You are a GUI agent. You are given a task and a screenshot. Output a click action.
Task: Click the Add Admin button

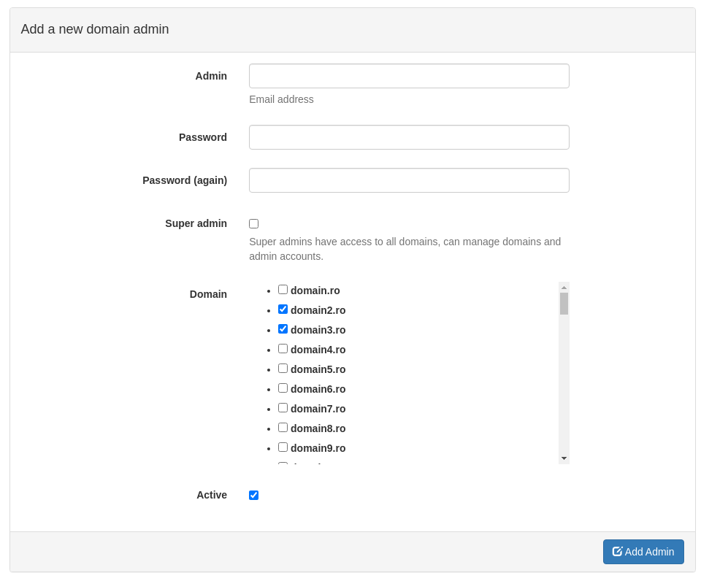coord(643,551)
